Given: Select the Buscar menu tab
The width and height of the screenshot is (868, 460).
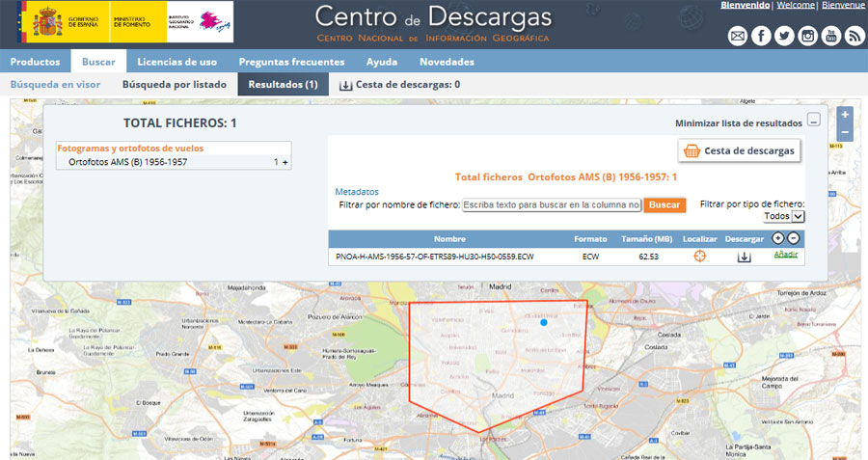Looking at the screenshot, I should (98, 62).
